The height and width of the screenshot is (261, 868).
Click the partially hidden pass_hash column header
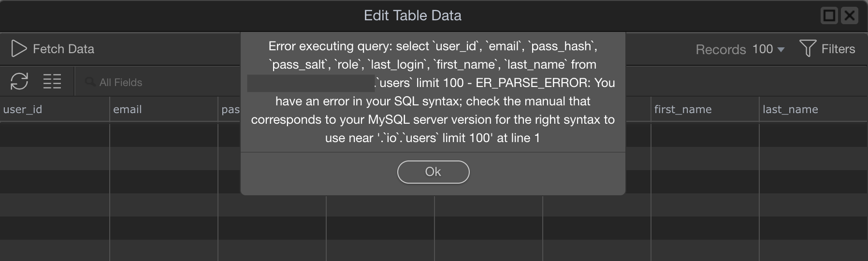point(230,110)
